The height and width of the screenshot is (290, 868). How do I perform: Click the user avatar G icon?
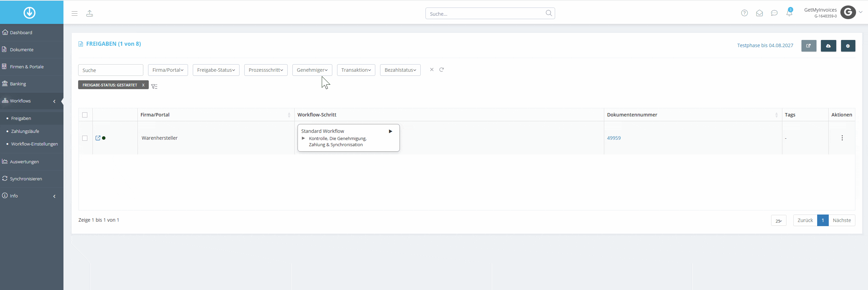coord(848,12)
